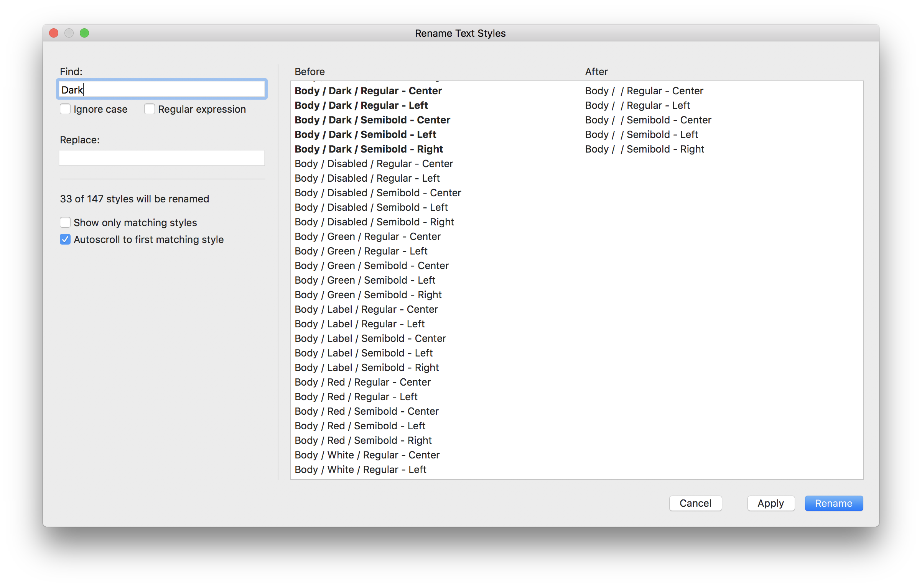The width and height of the screenshot is (922, 588).
Task: Select Body / Label / Regular - Center row
Action: coord(366,309)
